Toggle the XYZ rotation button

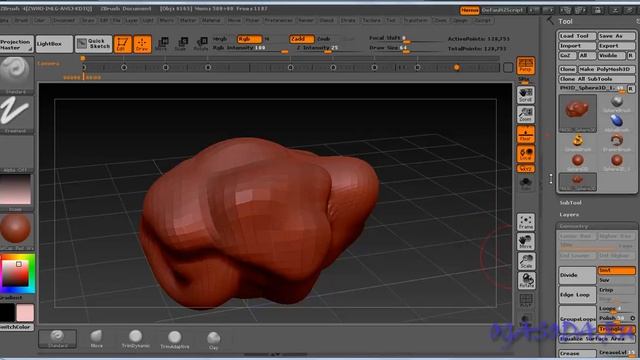coord(526,169)
